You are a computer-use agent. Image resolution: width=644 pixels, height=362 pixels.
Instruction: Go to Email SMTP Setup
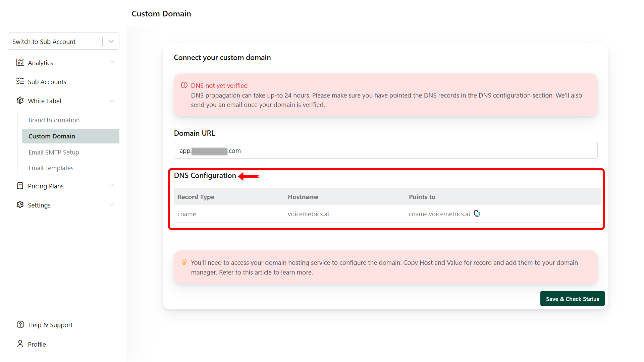(x=54, y=152)
